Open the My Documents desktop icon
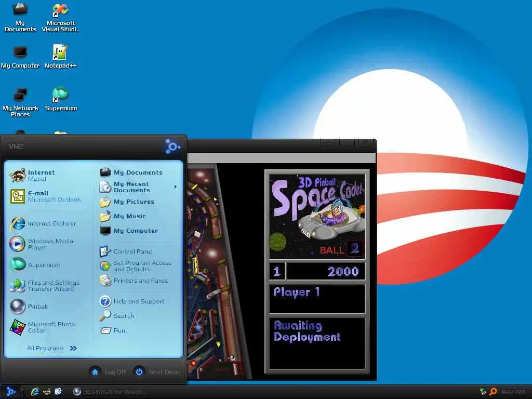This screenshot has width=532, height=399. [20, 17]
